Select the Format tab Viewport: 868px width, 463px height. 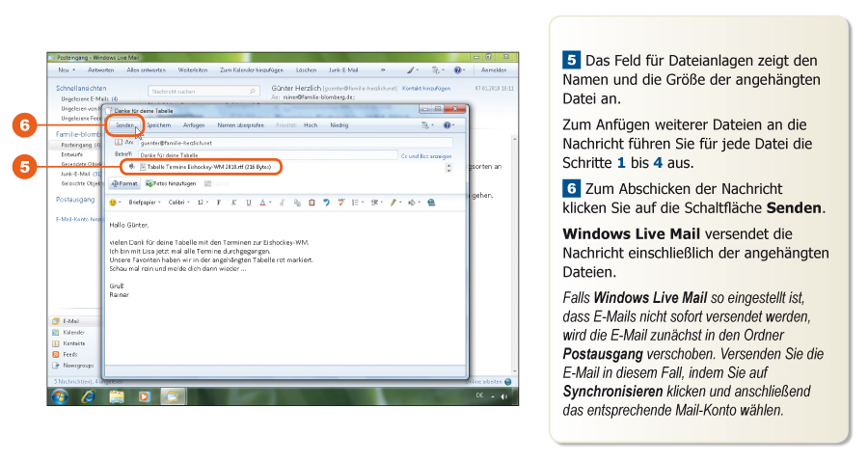(x=125, y=182)
